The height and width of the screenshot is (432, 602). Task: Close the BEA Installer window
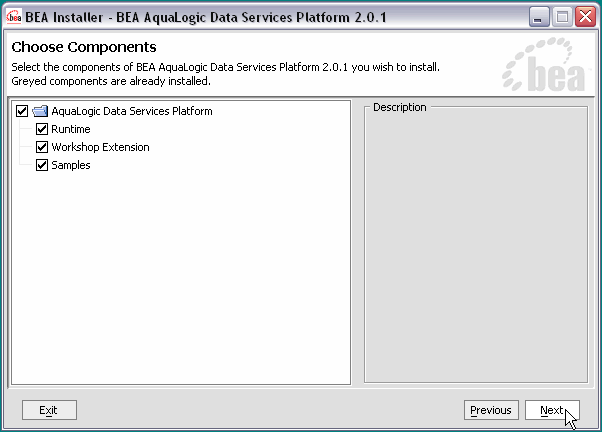coord(585,17)
